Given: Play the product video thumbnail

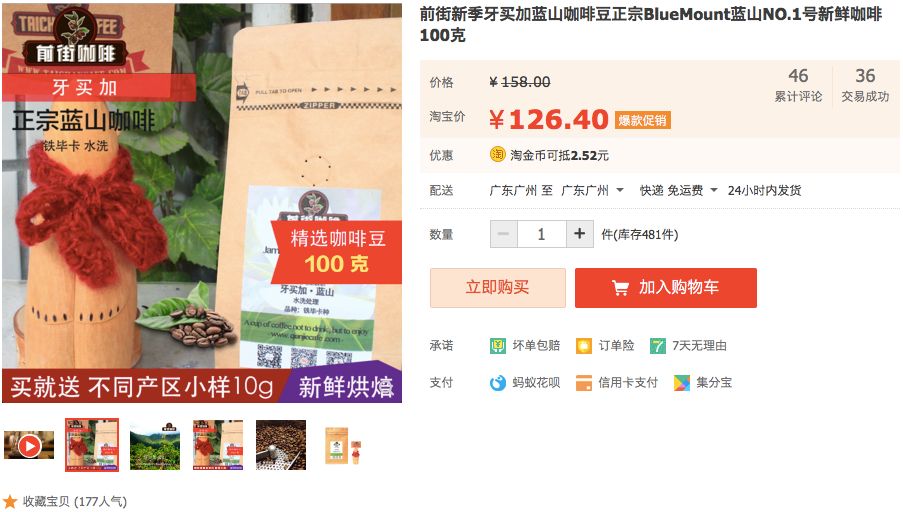Looking at the screenshot, I should point(29,445).
